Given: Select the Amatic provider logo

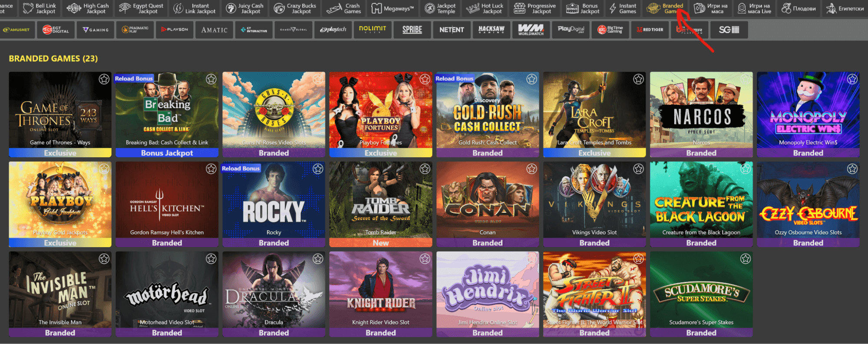Looking at the screenshot, I should tap(215, 30).
